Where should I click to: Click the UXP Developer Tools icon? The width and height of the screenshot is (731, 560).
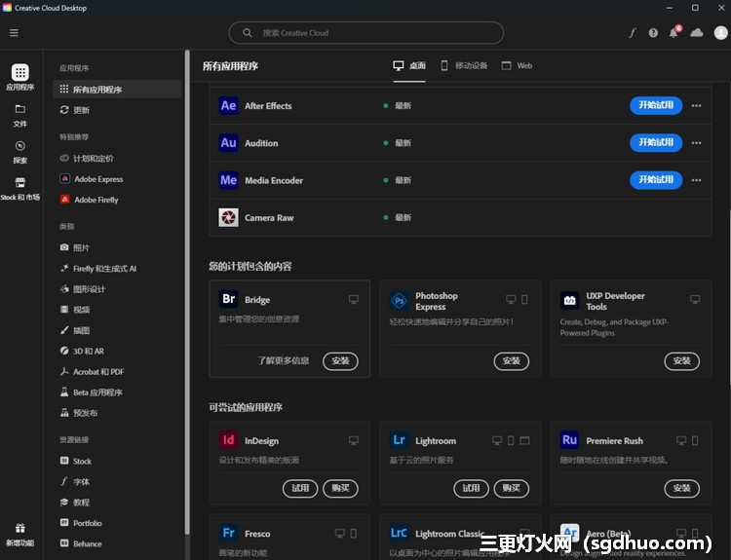coord(570,301)
